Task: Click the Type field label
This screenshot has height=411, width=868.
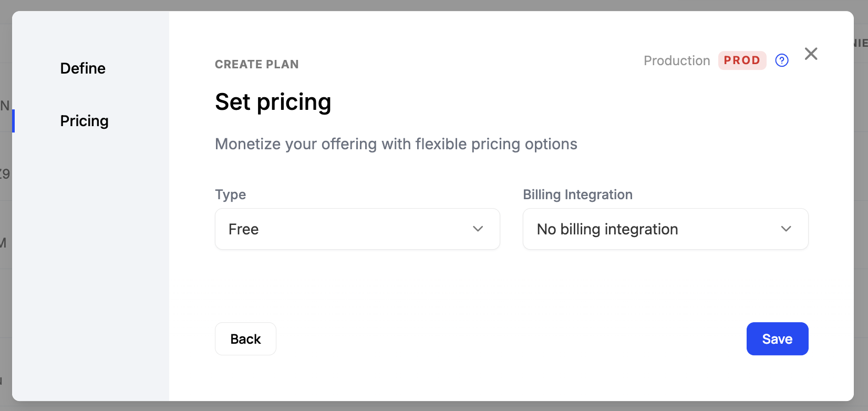Action: [230, 194]
